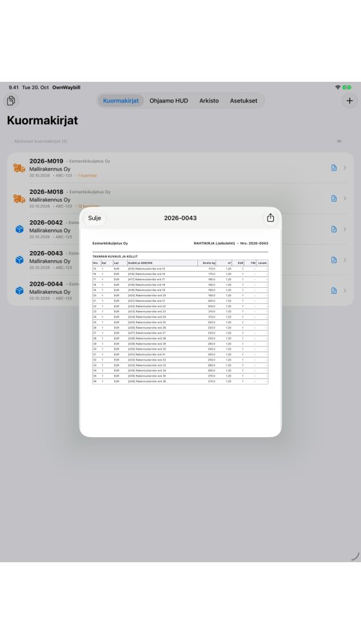Screen dimensions: 361x644
Task: Open document icon for 2026-M018
Action: tap(334, 198)
